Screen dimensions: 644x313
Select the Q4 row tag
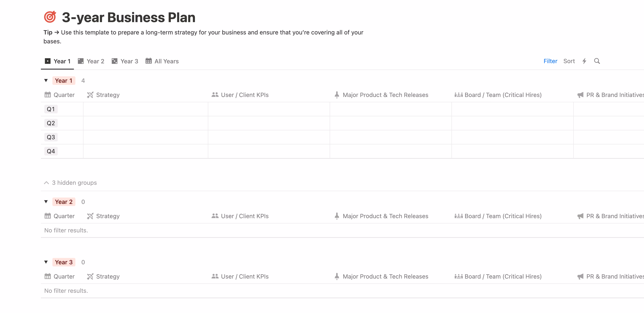(51, 151)
